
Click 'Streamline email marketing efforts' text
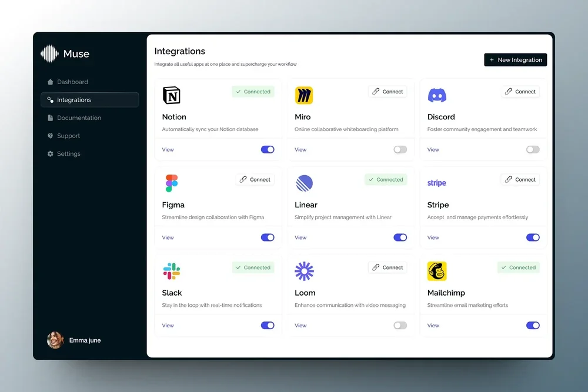tap(467, 305)
